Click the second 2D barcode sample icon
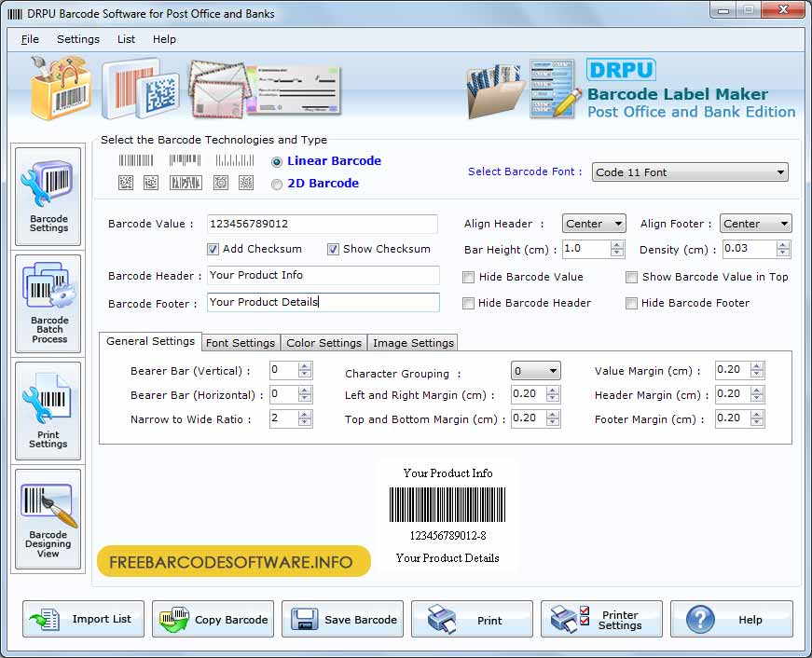This screenshot has height=658, width=812. click(151, 183)
